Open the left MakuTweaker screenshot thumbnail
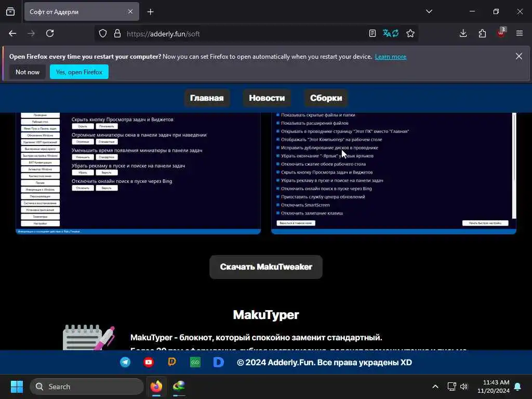Image resolution: width=532 pixels, height=399 pixels. tap(138, 173)
